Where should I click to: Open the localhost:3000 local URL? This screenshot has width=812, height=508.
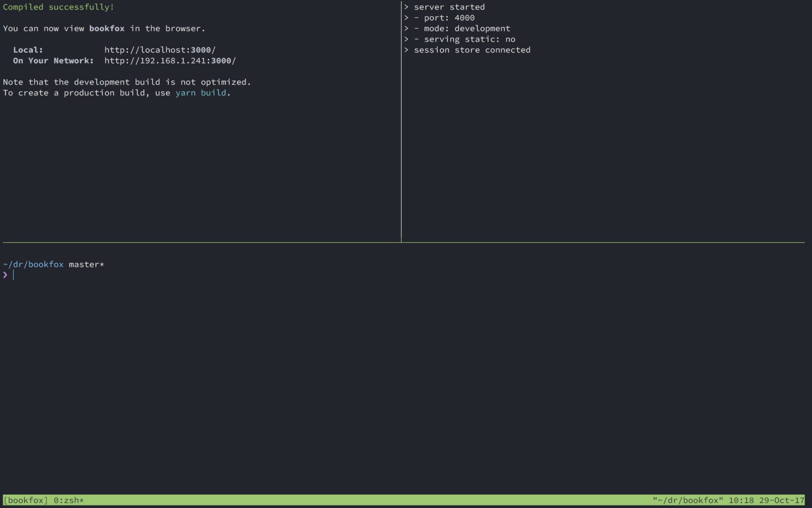point(160,50)
